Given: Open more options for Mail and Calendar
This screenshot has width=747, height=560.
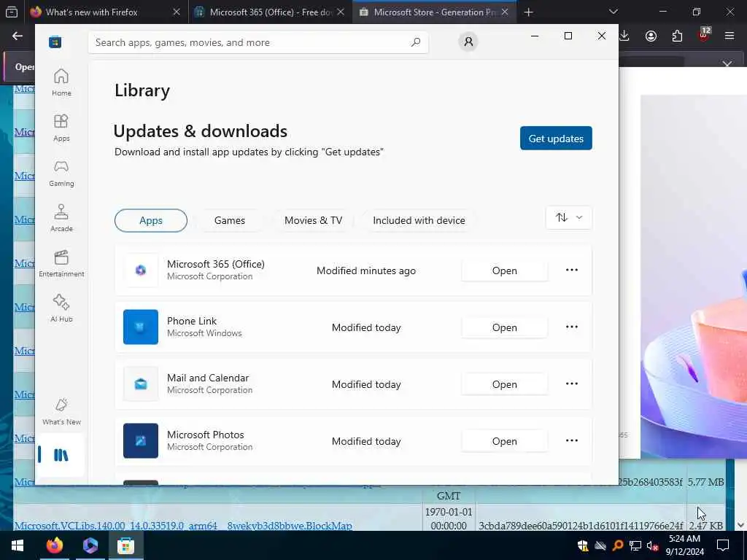Looking at the screenshot, I should 572,384.
